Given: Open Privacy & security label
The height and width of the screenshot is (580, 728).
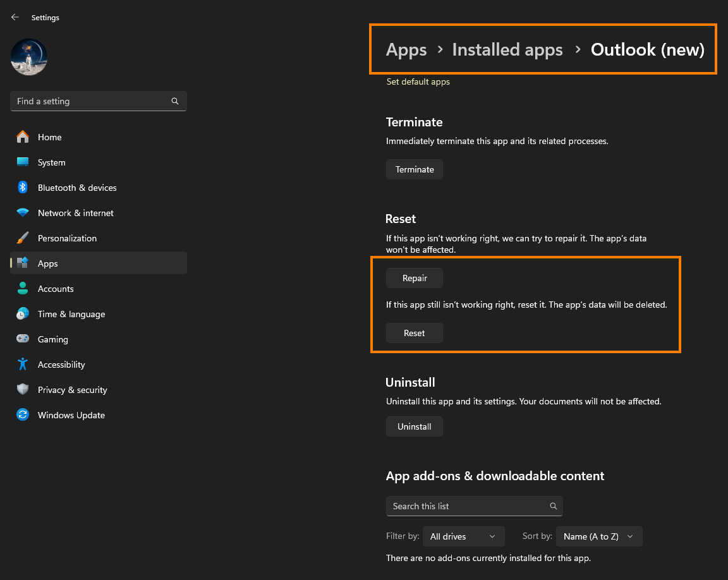Looking at the screenshot, I should click(x=73, y=390).
